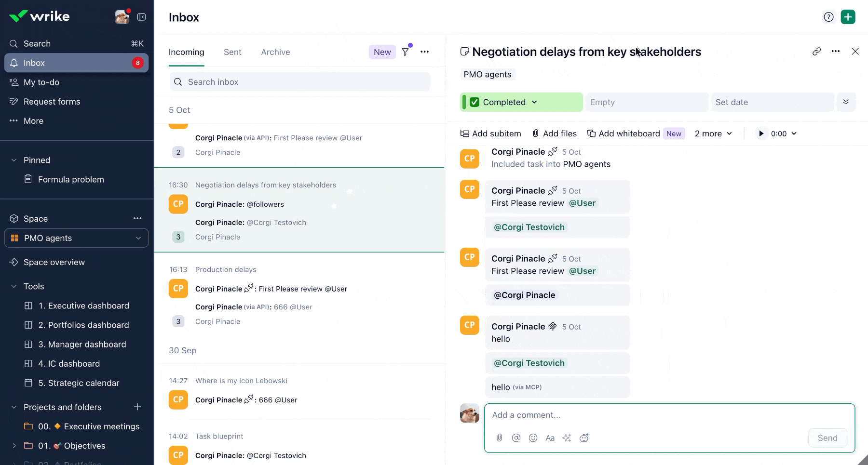The width and height of the screenshot is (868, 465).
Task: Copy task link via chain icon
Action: [x=816, y=52]
